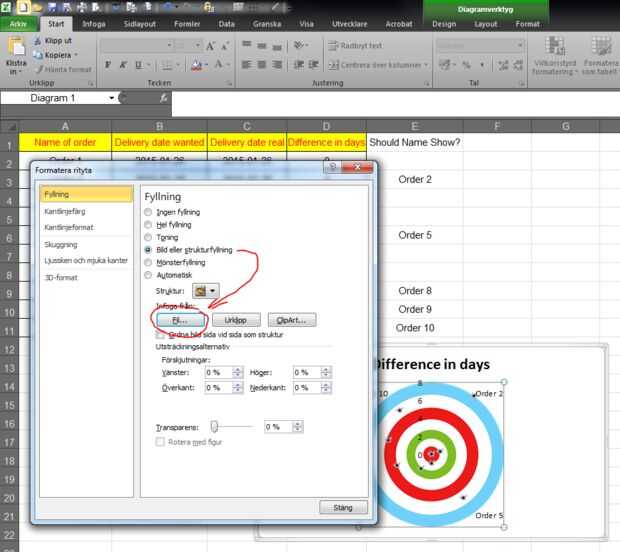
Task: Click the Höger offset input field
Action: click(x=306, y=372)
